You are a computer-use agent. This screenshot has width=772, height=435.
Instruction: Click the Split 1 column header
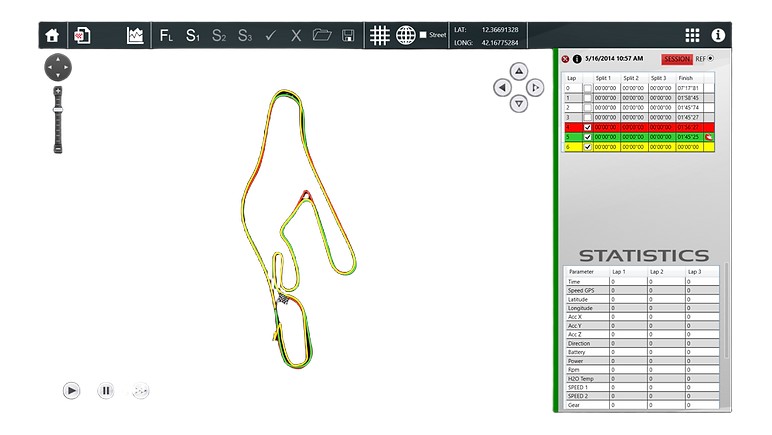click(x=603, y=78)
